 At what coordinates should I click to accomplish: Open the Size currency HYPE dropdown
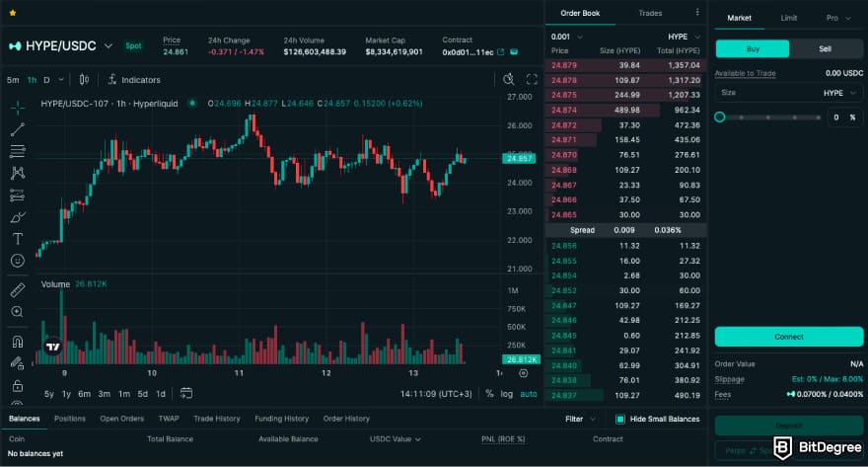pos(839,93)
